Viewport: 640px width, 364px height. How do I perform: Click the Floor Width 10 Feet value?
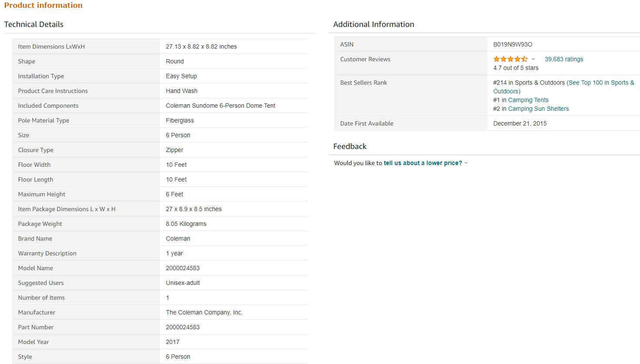click(x=176, y=165)
